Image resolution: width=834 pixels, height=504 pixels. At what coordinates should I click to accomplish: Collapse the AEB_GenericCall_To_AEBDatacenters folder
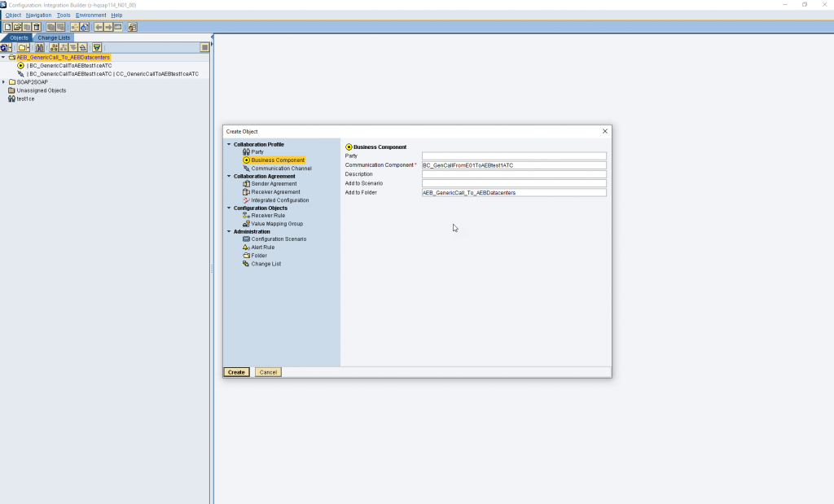click(x=3, y=58)
